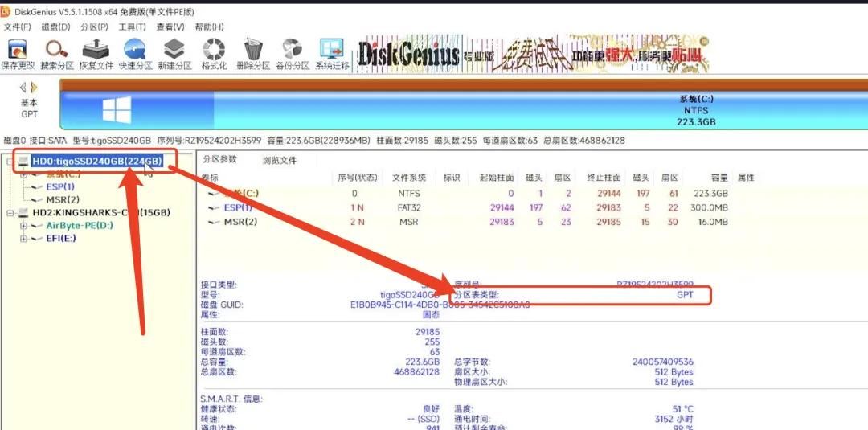
Task: Switch to the 分区参数 tab
Action: [219, 159]
